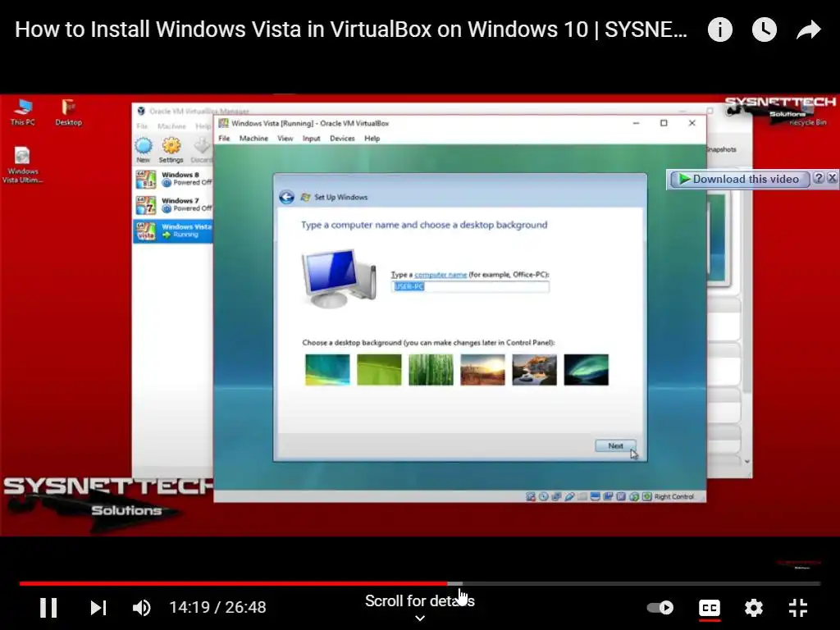This screenshot has height=630, width=840.
Task: Open Machine menu in VirtualBox Manager
Action: coord(171,126)
